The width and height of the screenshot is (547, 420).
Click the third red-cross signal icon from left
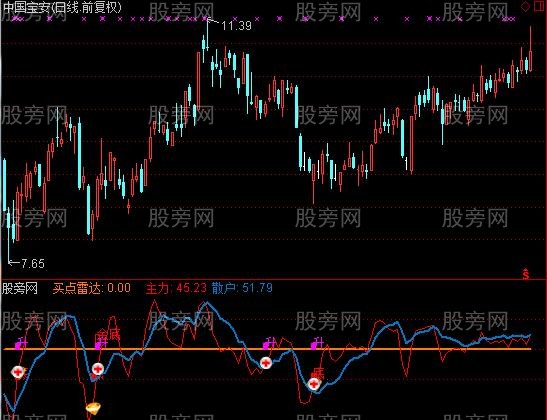[266, 363]
